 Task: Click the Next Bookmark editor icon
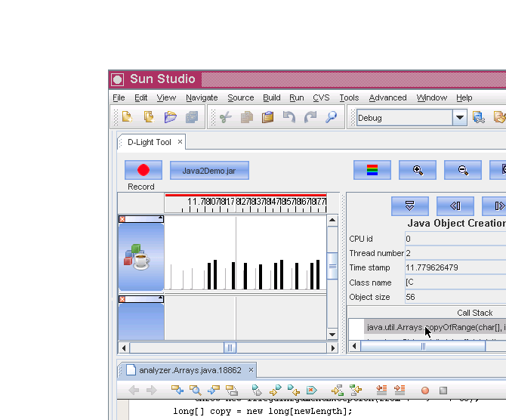click(x=275, y=391)
